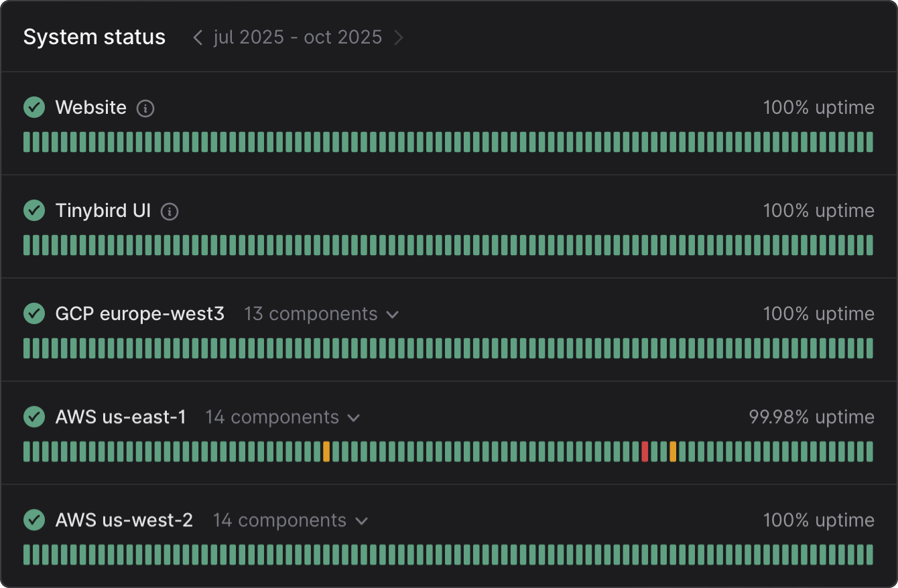898x588 pixels.
Task: Click the Tinybird UI status check icon
Action: (34, 210)
